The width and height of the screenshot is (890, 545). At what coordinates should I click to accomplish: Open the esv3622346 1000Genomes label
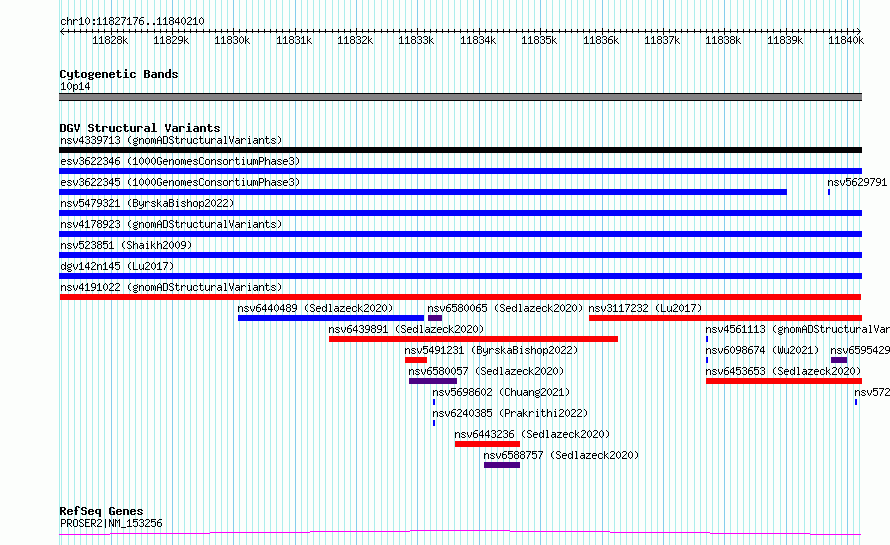tap(180, 161)
